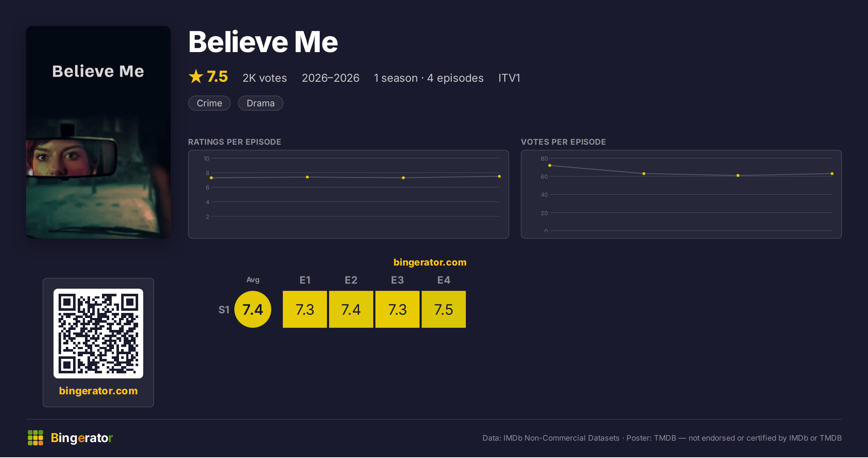Click the Believe Me poster thumbnail
Screen dimensions: 868x458
(x=98, y=132)
